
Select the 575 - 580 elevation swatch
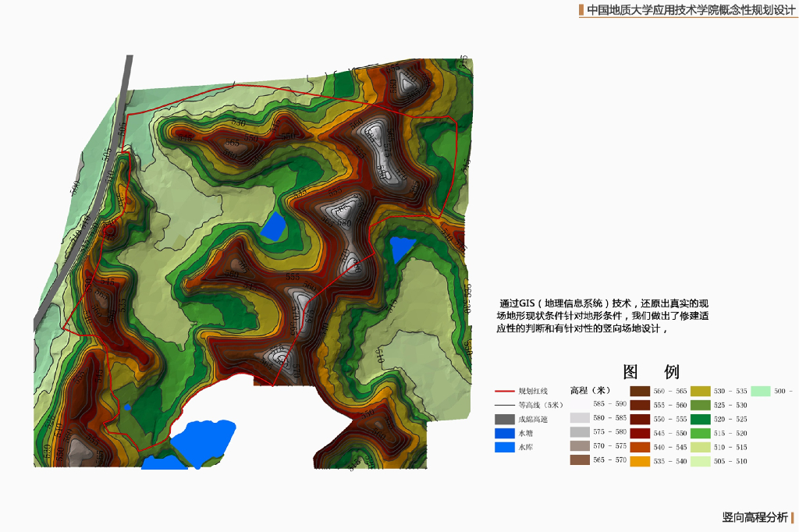(x=580, y=432)
